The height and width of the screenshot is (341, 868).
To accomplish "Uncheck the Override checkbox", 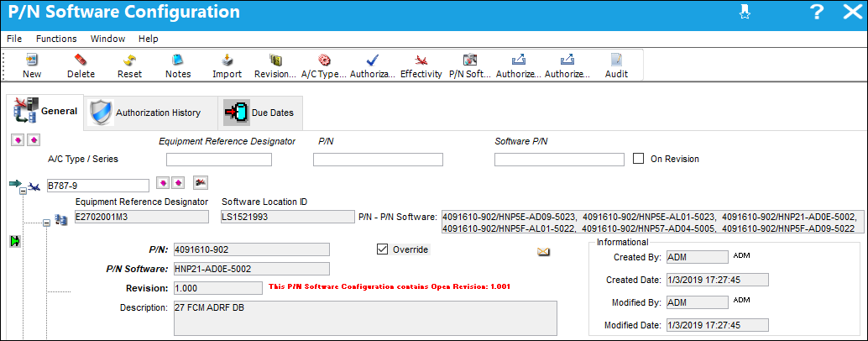I will [x=382, y=249].
